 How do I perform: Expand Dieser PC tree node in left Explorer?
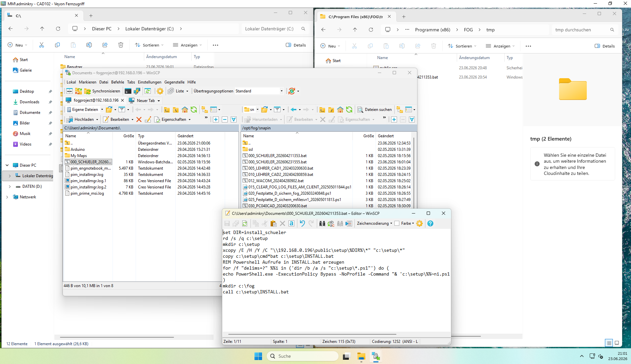(7, 165)
